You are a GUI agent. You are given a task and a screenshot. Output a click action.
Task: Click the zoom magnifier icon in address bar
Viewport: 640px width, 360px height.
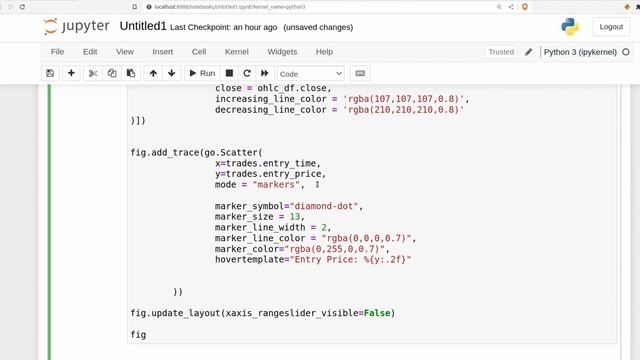click(499, 7)
